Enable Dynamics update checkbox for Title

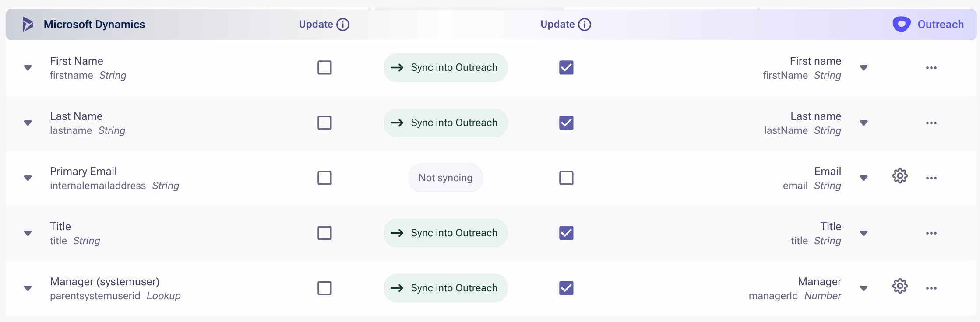[x=324, y=233]
